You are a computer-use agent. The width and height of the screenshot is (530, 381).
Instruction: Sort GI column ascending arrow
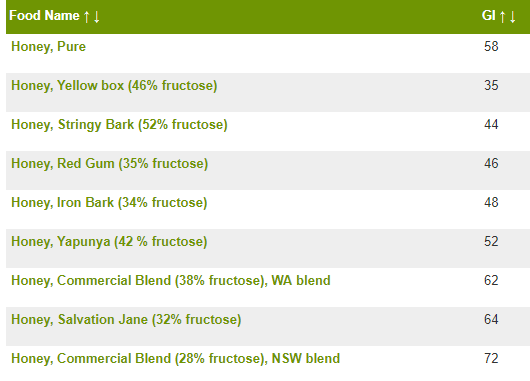503,16
